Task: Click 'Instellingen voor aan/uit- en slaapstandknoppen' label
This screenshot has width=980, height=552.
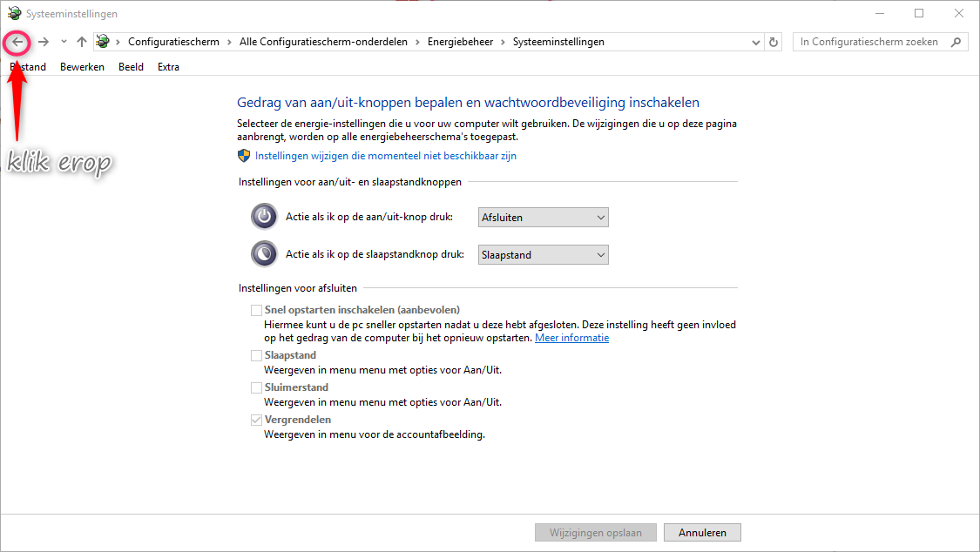Action: click(350, 182)
